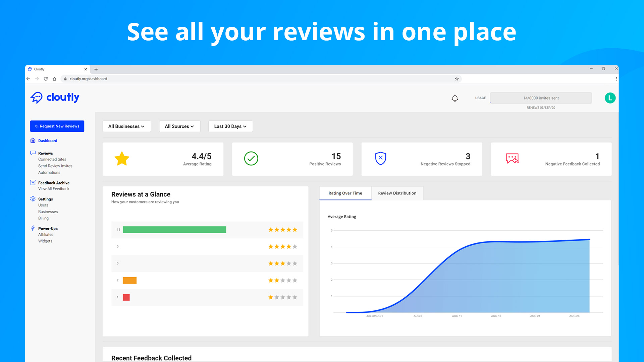644x362 pixels.
Task: Reload the page in browser
Action: 46,79
